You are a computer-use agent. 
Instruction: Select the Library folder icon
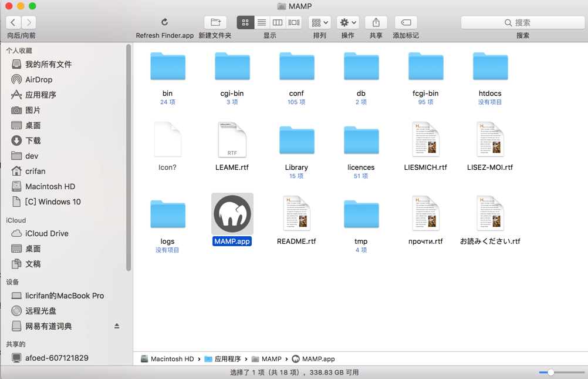click(296, 140)
